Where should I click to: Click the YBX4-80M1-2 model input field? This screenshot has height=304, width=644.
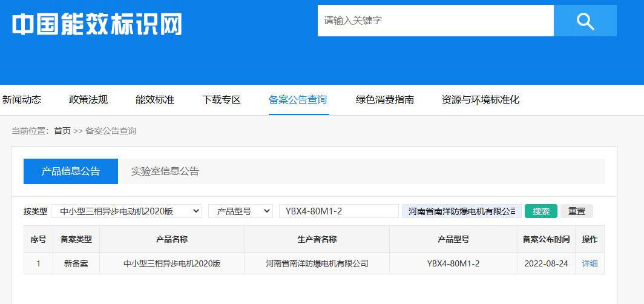(x=338, y=211)
